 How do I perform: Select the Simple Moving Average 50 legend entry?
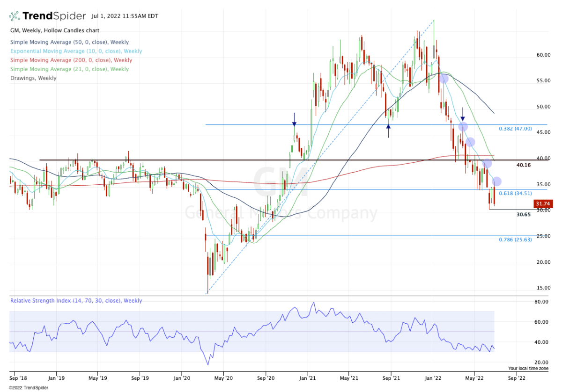[68, 42]
